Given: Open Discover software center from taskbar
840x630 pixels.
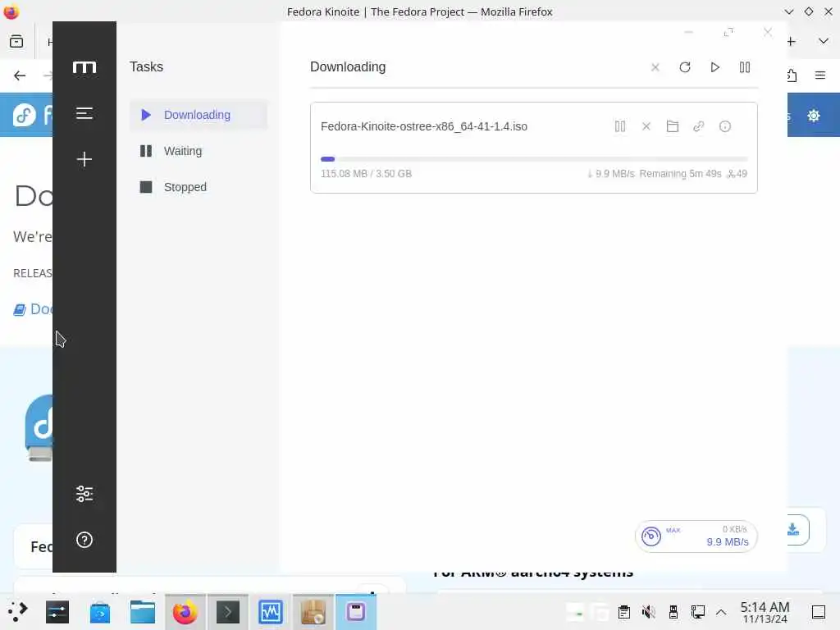Looking at the screenshot, I should point(100,612).
